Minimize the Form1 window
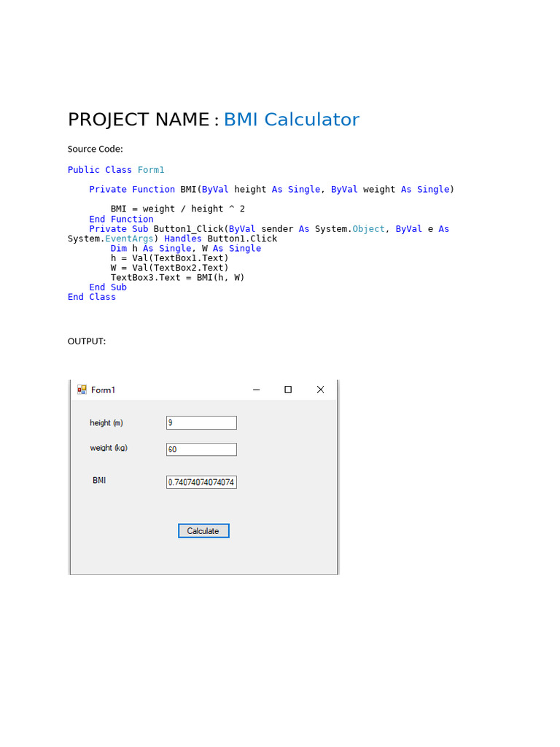 pos(256,390)
